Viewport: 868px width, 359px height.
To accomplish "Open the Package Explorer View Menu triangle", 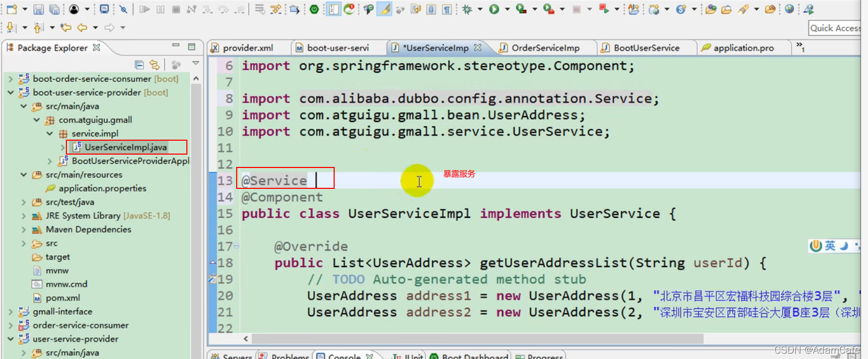I will 195,64.
